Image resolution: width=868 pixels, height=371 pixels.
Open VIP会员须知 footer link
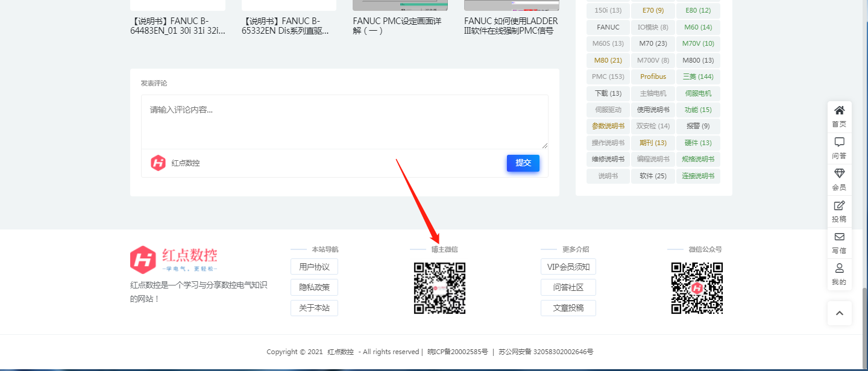568,267
